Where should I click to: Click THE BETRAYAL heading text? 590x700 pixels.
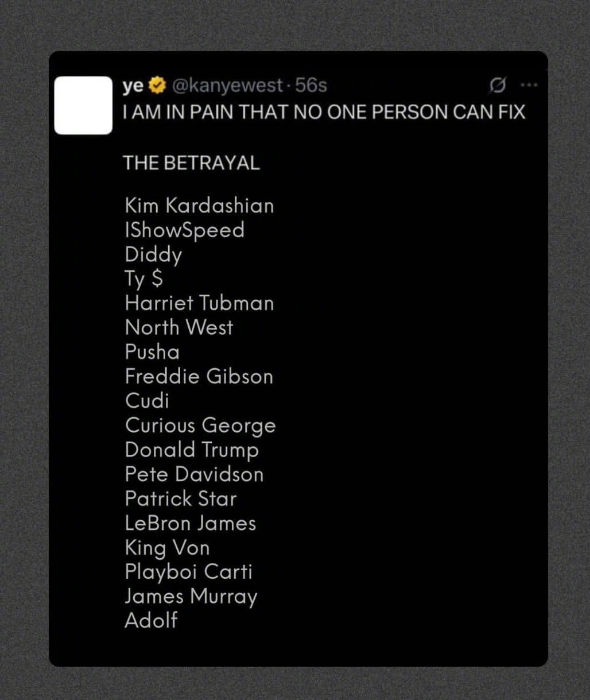(191, 163)
